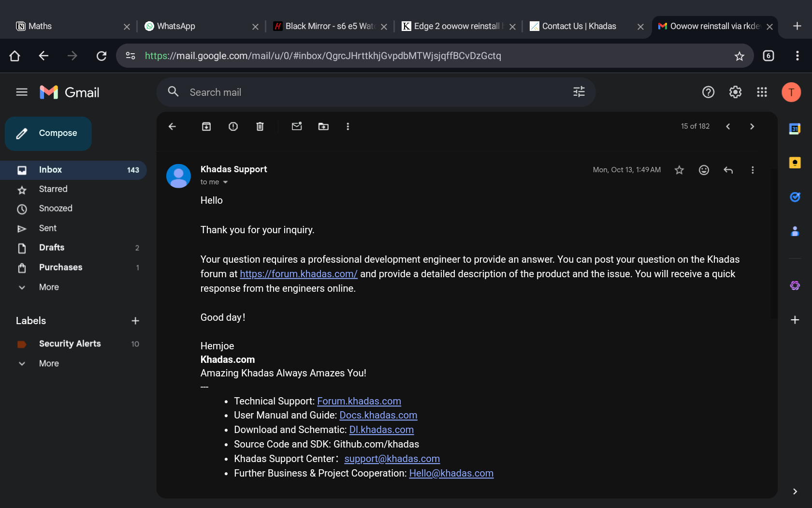812x508 pixels.
Task: Show search options in the search bar
Action: (x=579, y=92)
